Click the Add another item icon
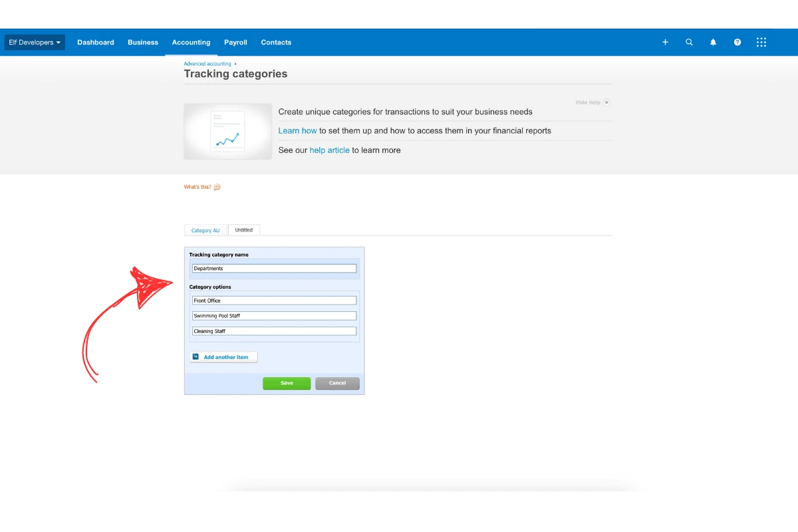The height and width of the screenshot is (532, 798). (x=196, y=357)
